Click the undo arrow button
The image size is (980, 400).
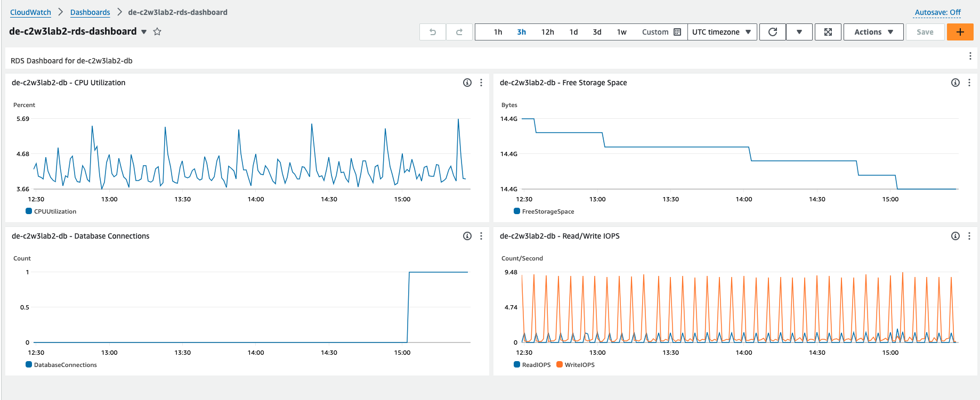pyautogui.click(x=433, y=32)
